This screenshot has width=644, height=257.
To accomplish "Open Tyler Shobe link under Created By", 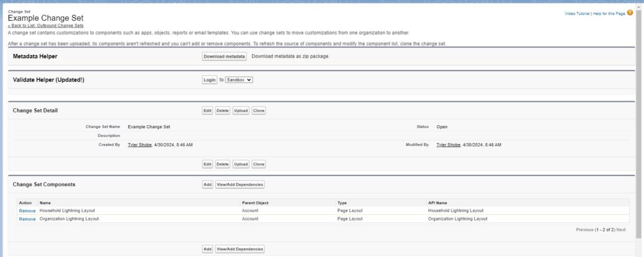I will (x=140, y=145).
